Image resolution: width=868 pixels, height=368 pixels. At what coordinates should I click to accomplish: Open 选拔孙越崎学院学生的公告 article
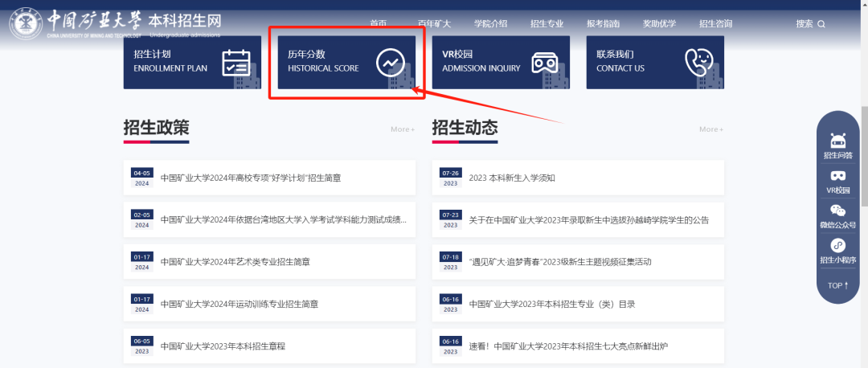[x=589, y=219]
